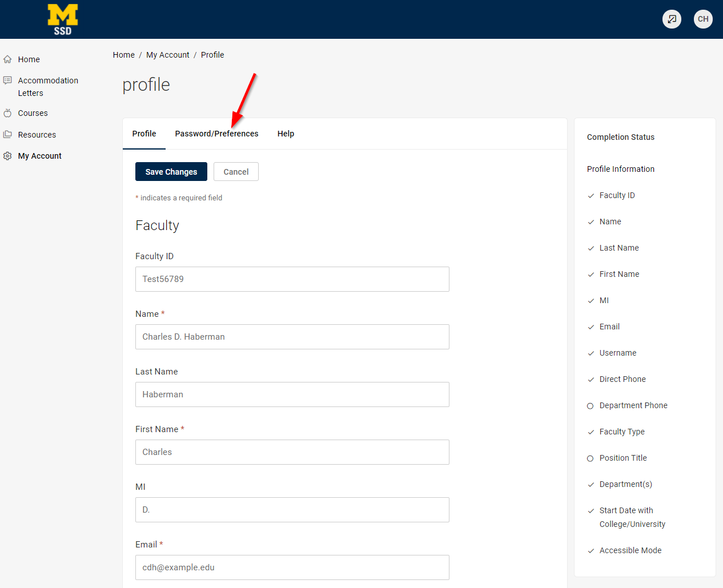Image resolution: width=723 pixels, height=588 pixels.
Task: Open My Account from the breadcrumb trail
Action: point(167,55)
